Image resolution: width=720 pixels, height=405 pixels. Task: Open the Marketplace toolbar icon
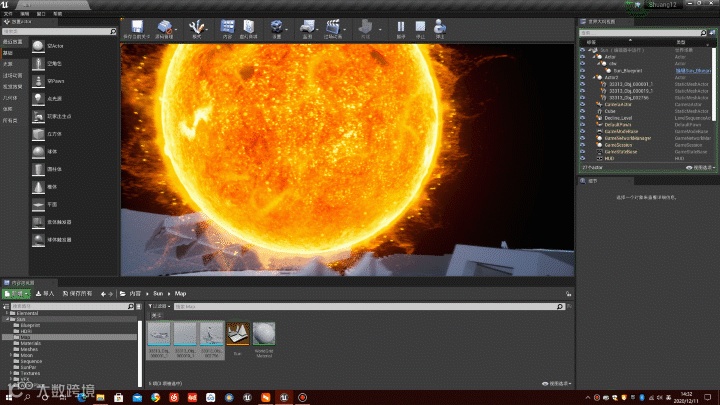248,28
